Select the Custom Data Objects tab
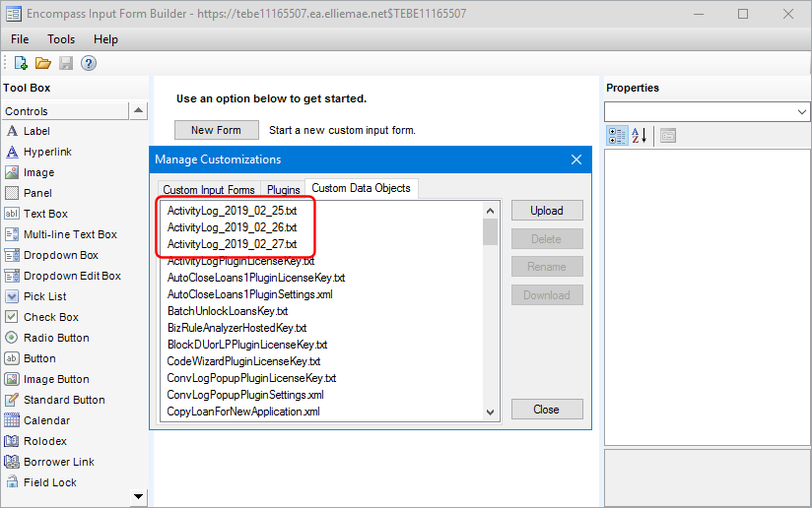Screen dimensions: 812x508 (x=361, y=188)
